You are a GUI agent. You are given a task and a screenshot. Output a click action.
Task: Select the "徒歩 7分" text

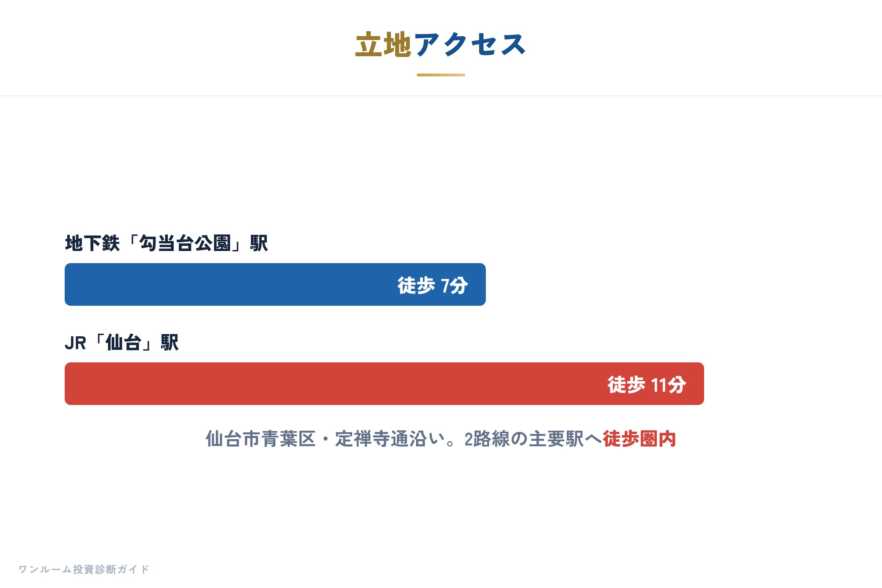[x=433, y=286]
